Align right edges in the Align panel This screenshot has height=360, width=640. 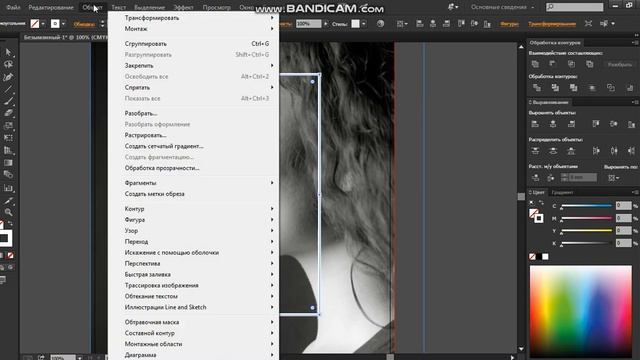click(571, 124)
